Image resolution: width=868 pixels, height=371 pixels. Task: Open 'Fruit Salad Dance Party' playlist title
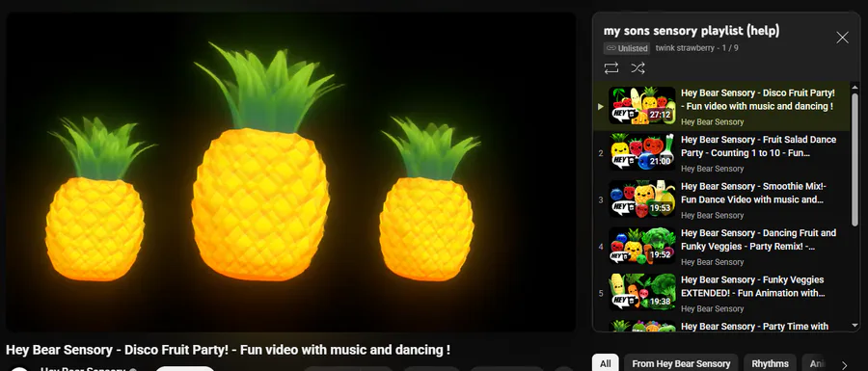758,146
